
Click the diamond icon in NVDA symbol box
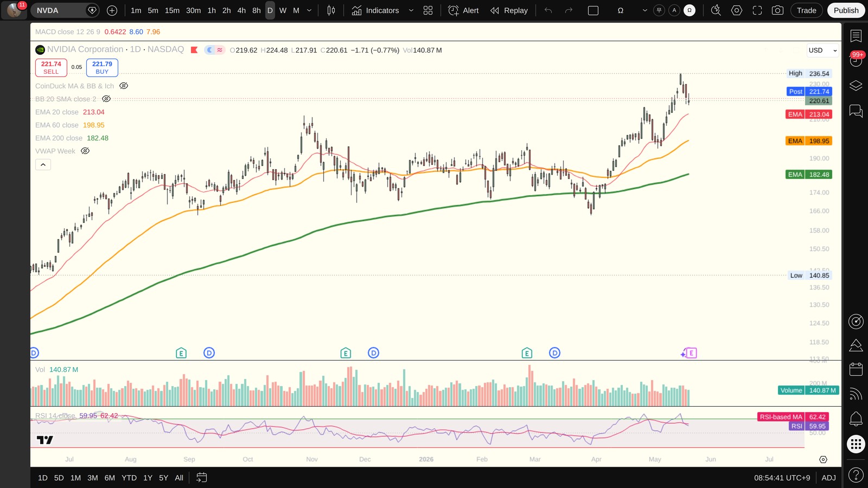(92, 10)
